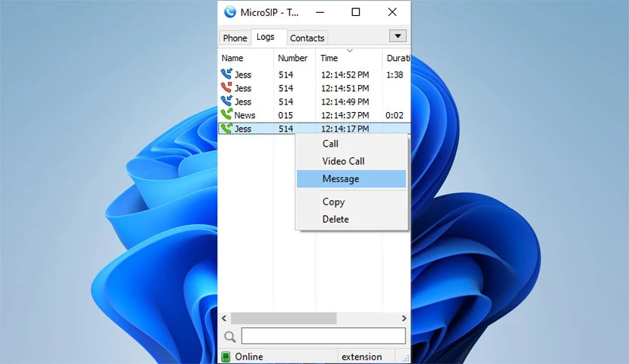Image resolution: width=629 pixels, height=364 pixels.
Task: Click the 1:38 duration value
Action: click(395, 75)
